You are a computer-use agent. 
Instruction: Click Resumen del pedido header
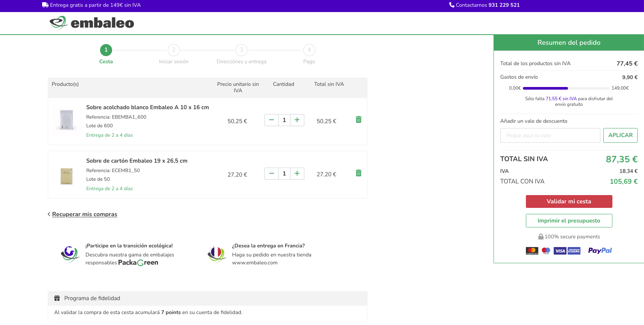click(569, 43)
